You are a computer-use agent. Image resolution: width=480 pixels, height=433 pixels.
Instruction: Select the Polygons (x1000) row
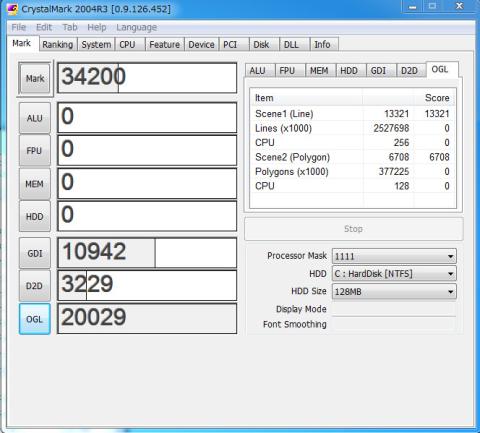[x=353, y=172]
